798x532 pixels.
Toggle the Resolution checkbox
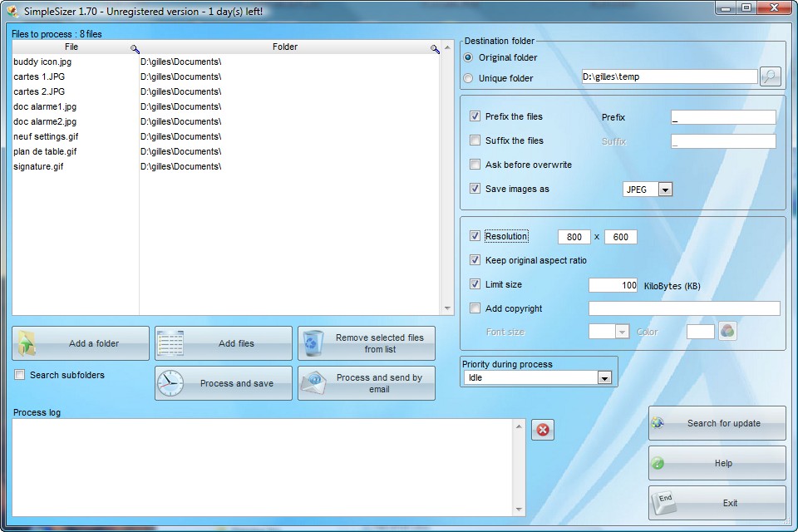point(475,236)
